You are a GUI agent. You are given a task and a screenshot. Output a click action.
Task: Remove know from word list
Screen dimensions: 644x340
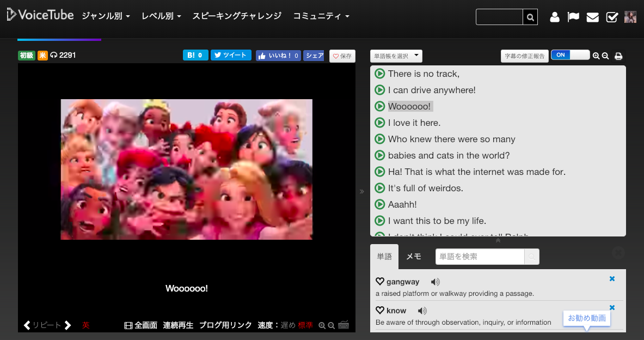tap(612, 307)
